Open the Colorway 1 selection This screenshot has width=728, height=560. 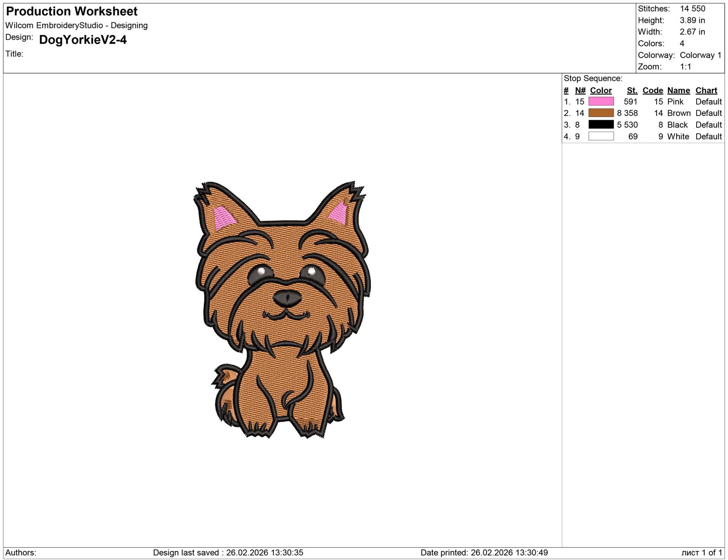click(700, 55)
